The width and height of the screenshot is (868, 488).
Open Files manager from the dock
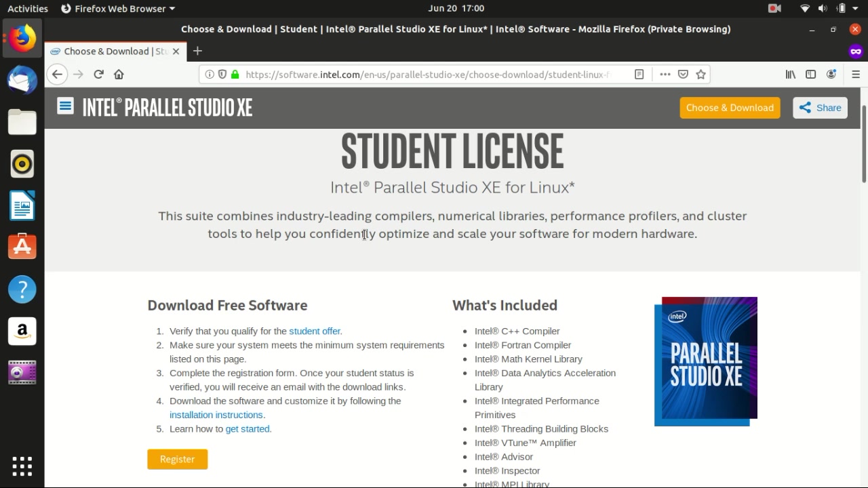click(22, 122)
